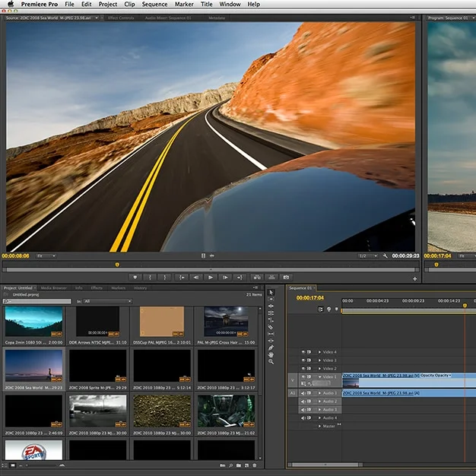
Task: Play the Source monitor clip
Action: 211,278
